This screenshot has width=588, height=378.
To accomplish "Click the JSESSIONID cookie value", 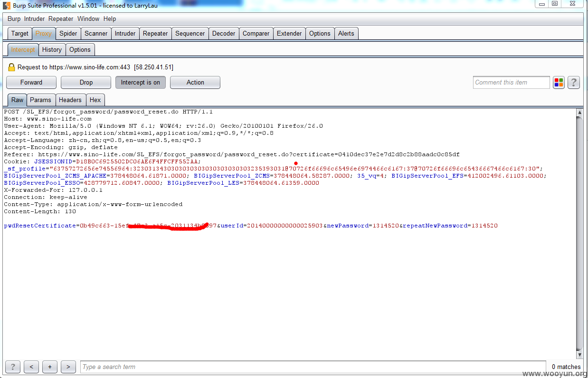I will (138, 162).
